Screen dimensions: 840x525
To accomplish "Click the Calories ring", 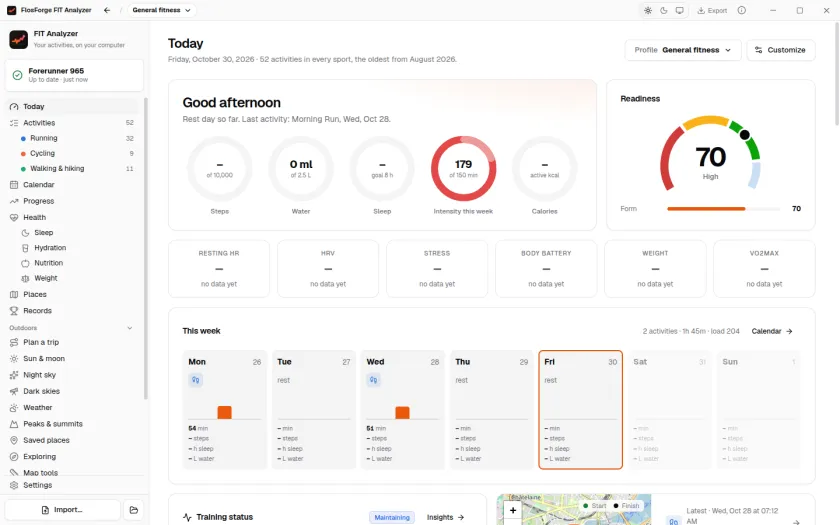I will [545, 169].
